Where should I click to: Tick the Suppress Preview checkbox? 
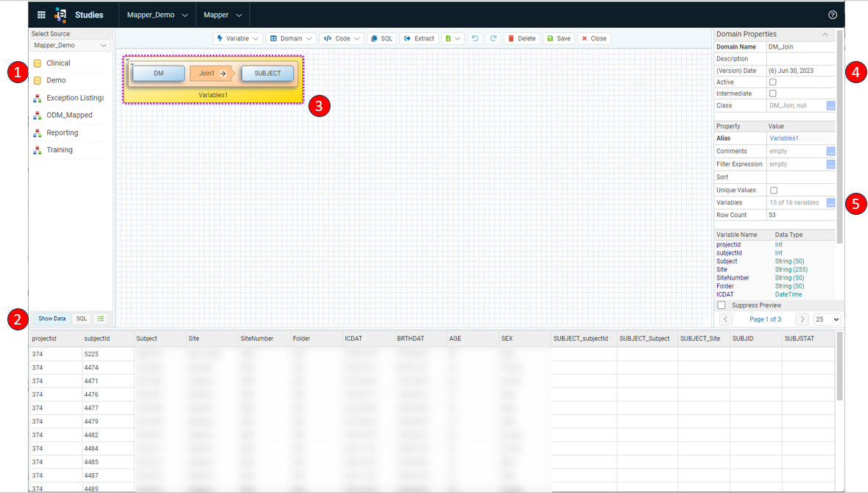click(721, 305)
